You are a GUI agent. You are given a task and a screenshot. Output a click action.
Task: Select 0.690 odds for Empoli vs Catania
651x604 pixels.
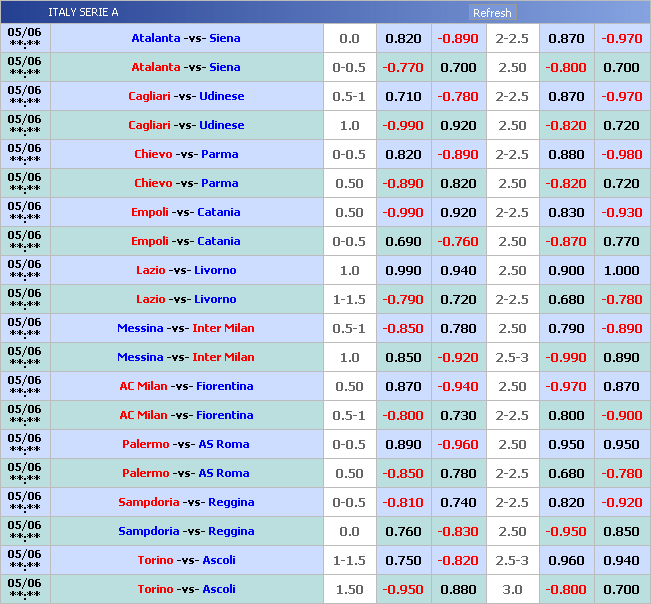(403, 241)
